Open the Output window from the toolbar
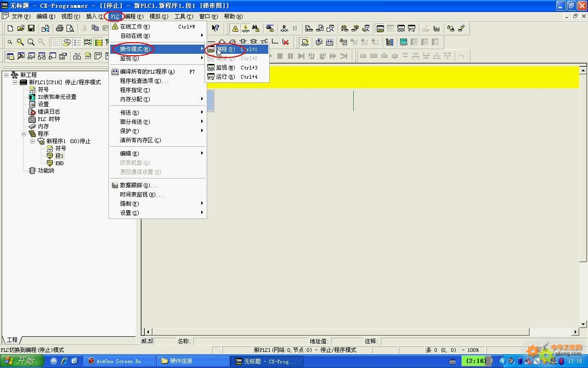 pyautogui.click(x=21, y=56)
